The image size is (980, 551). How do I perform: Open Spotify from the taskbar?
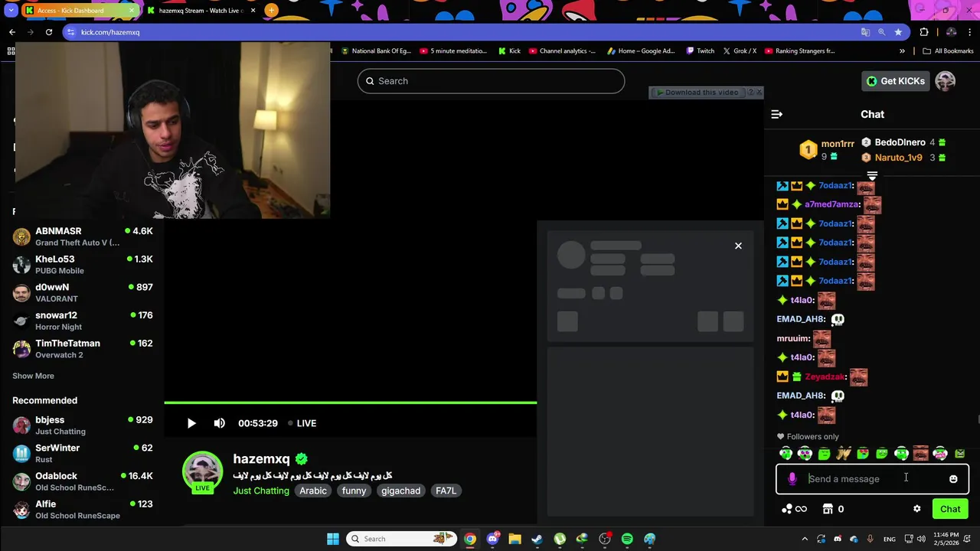pyautogui.click(x=627, y=539)
